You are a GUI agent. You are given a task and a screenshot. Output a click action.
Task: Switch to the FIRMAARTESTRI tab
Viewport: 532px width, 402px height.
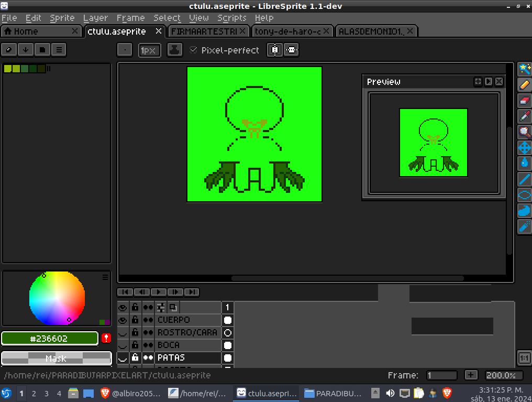(208, 31)
